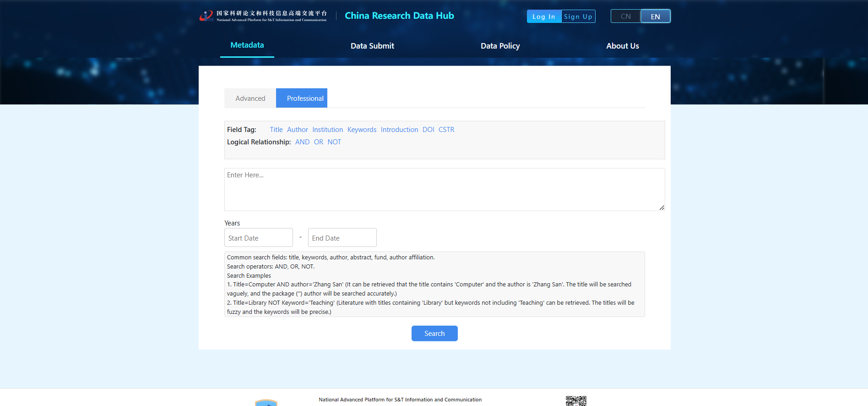Insert the AND logical operator
This screenshot has width=868, height=406.
tap(302, 142)
